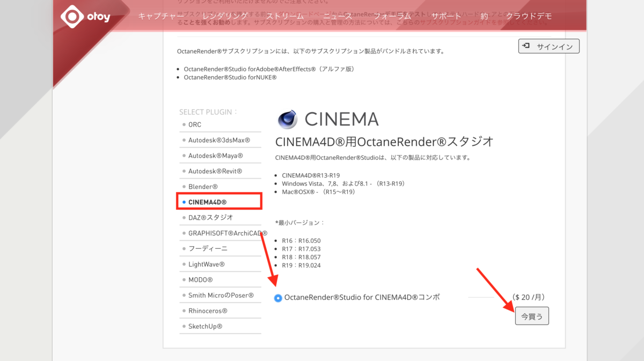Click the サインイン button

point(549,47)
